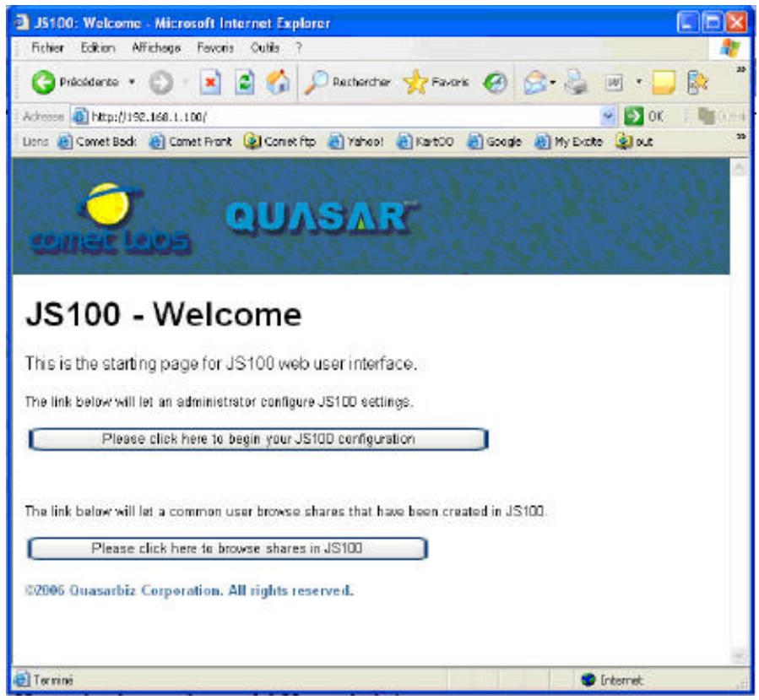The width and height of the screenshot is (759, 700).
Task: Open the My Excite bookmark link
Action: (x=569, y=142)
